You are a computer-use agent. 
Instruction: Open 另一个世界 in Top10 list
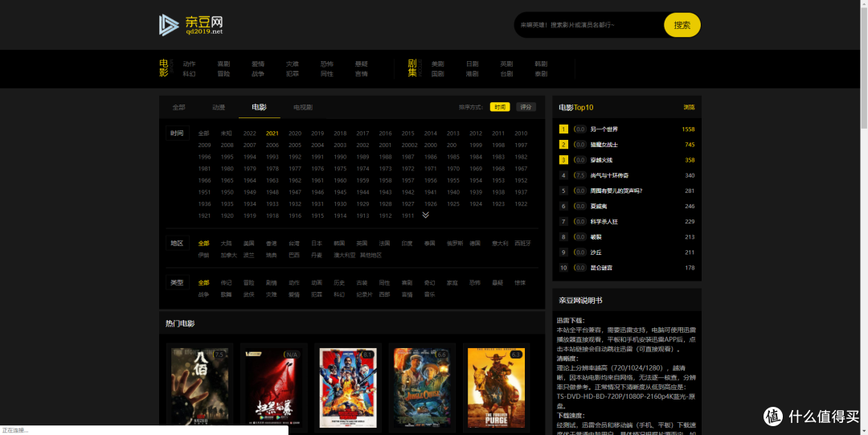(x=604, y=129)
